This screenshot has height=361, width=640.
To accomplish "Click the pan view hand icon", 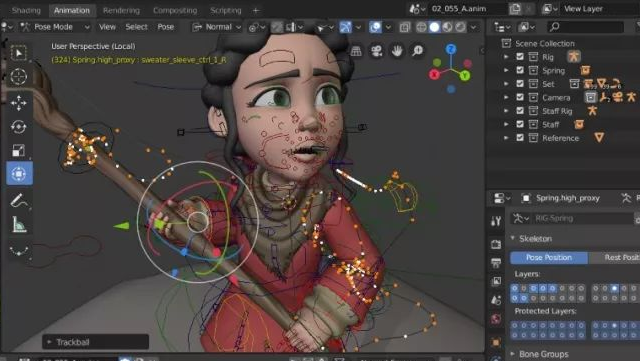I will tap(397, 51).
